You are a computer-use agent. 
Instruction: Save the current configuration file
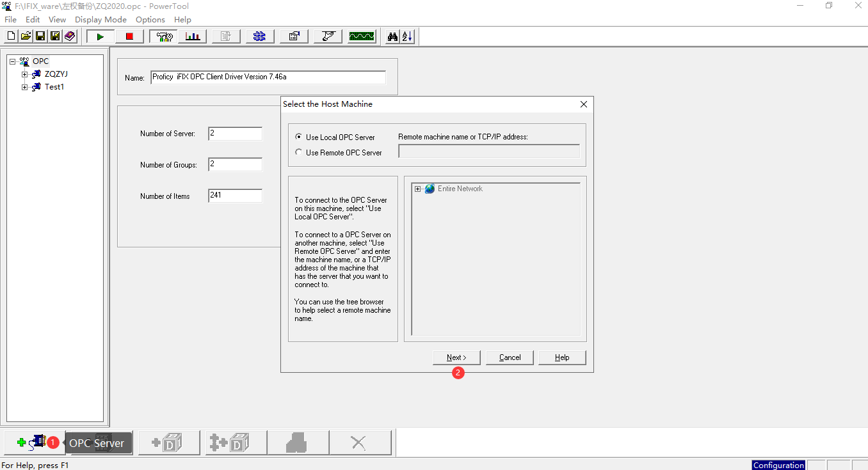pos(40,36)
